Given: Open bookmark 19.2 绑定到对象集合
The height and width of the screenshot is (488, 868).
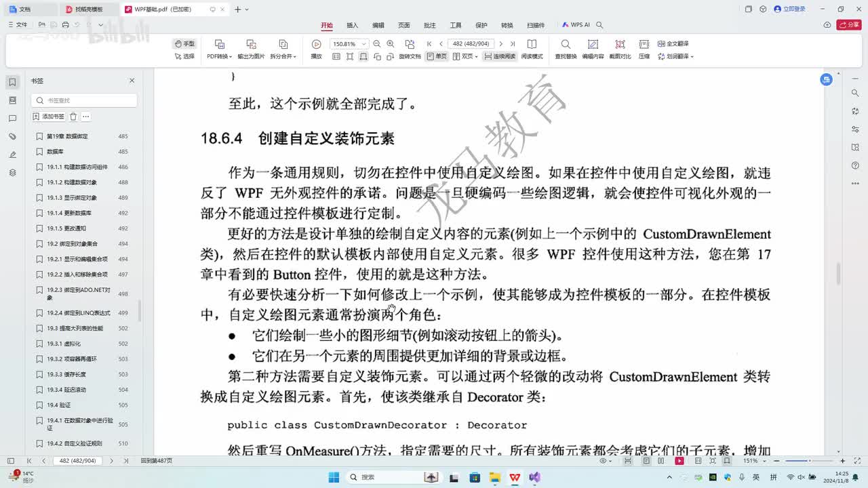Looking at the screenshot, I should click(x=81, y=244).
